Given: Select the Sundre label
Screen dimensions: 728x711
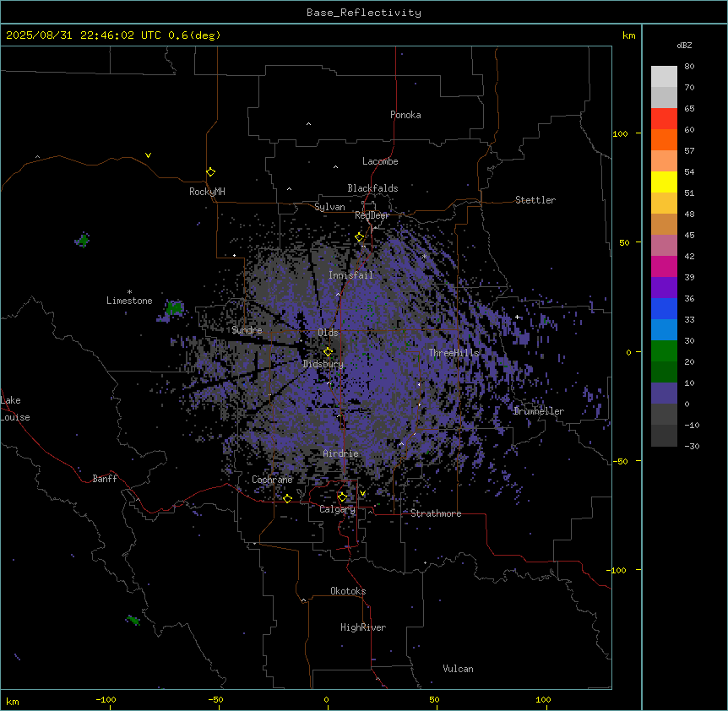Looking at the screenshot, I should (x=247, y=330).
